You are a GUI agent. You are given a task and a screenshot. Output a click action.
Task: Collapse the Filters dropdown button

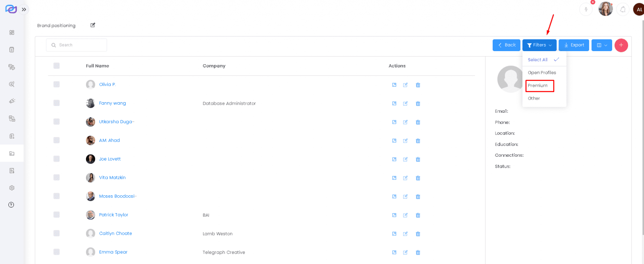coord(539,45)
